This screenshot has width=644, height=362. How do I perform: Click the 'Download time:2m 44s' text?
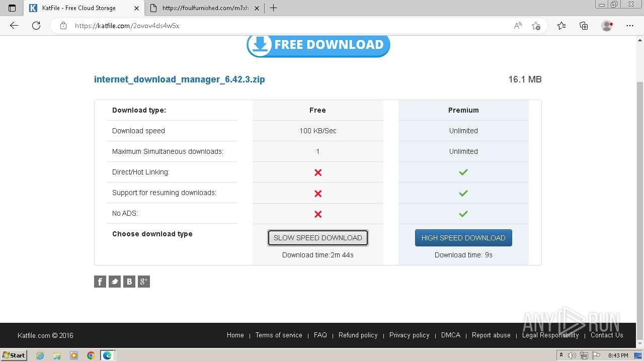pos(318,255)
